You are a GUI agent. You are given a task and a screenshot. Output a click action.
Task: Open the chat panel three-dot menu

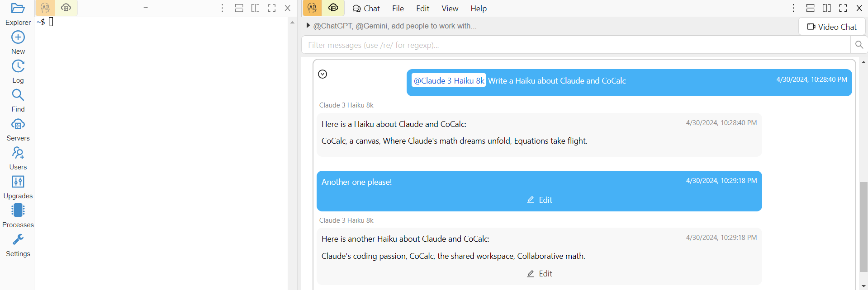[x=793, y=8]
